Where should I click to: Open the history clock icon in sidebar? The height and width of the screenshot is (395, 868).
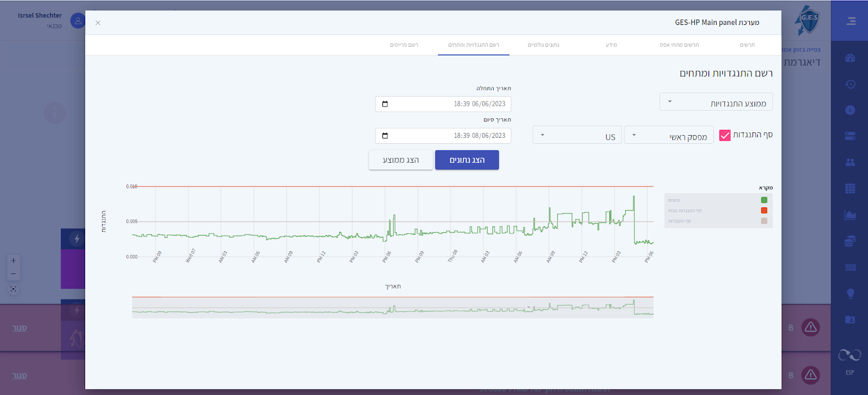pos(850,84)
